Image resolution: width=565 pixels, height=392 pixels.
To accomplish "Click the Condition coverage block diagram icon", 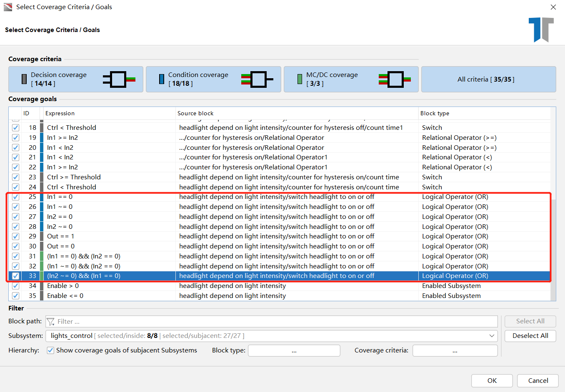I will coord(257,79).
